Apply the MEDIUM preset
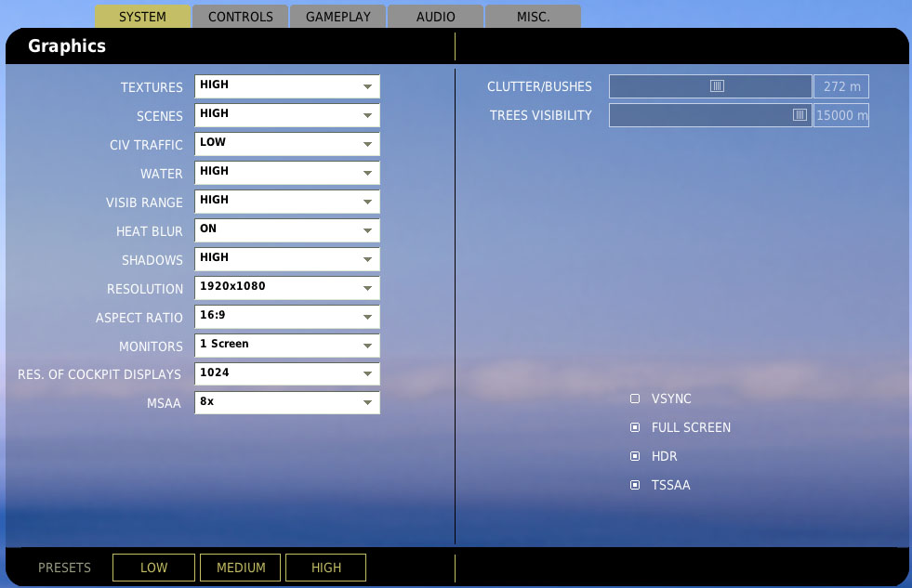The image size is (912, 588). [x=240, y=567]
